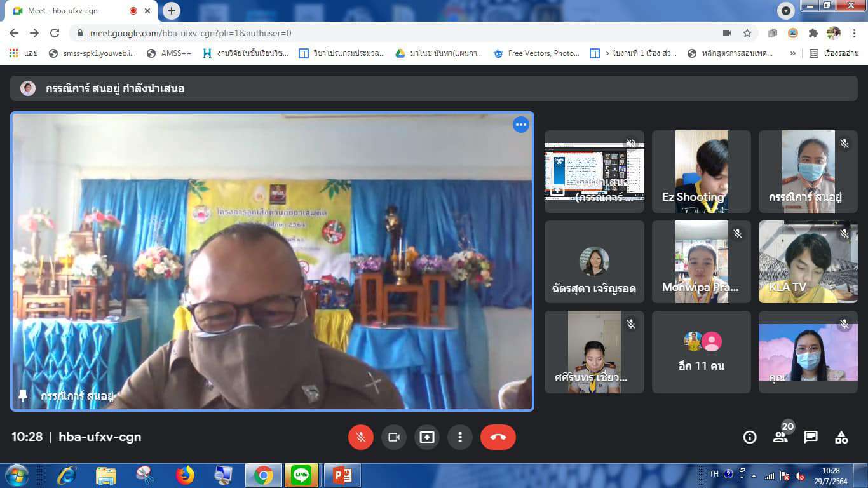Select the Meet hba-ufxv-cgn browser tab

coord(76,11)
